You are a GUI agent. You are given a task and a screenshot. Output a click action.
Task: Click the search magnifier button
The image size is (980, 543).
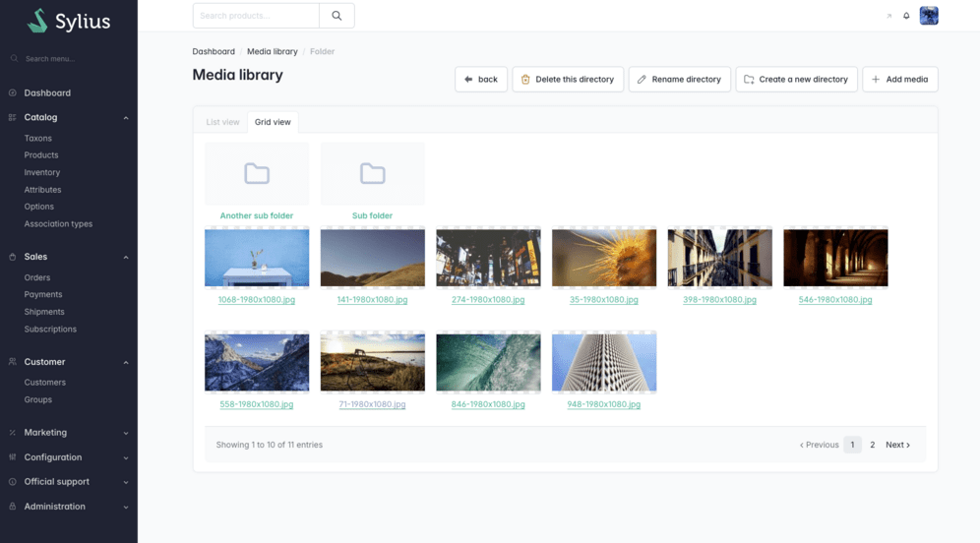pyautogui.click(x=337, y=16)
